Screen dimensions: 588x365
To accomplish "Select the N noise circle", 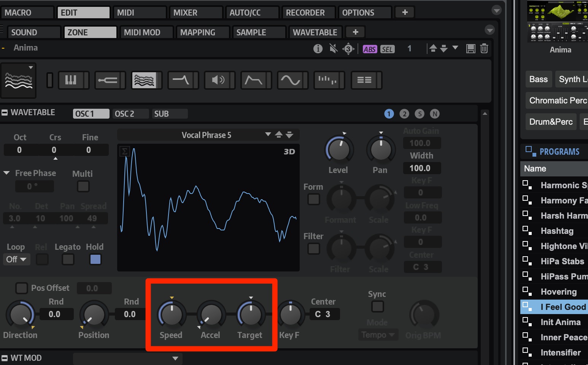I will click(x=435, y=114).
